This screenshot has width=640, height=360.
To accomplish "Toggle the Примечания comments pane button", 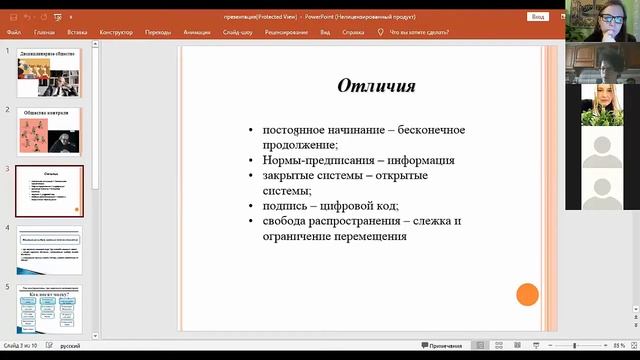I will pos(442,346).
